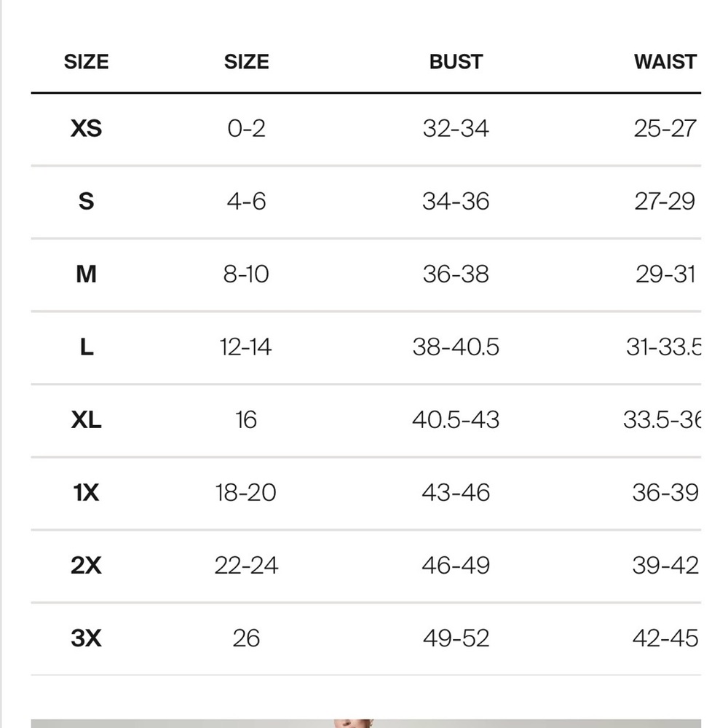Select the 49-52 bust measurement
728x728 pixels.
(456, 638)
